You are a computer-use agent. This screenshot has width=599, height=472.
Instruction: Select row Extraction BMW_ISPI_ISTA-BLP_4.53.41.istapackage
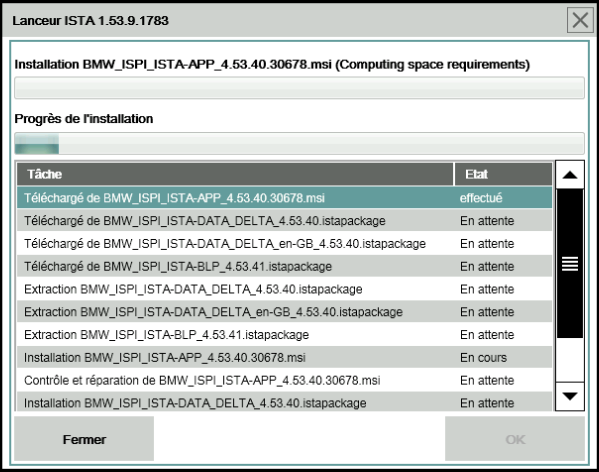tap(285, 335)
